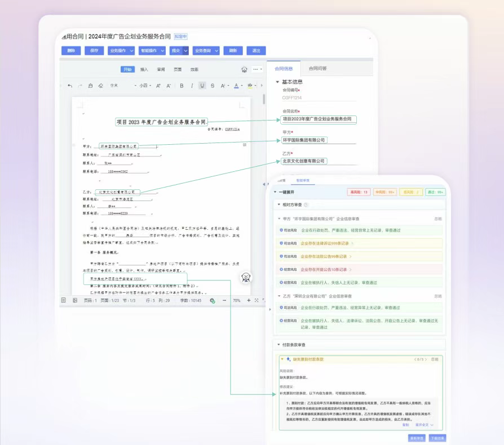
Task: Switch to the 合同问答 tab
Action: (317, 68)
